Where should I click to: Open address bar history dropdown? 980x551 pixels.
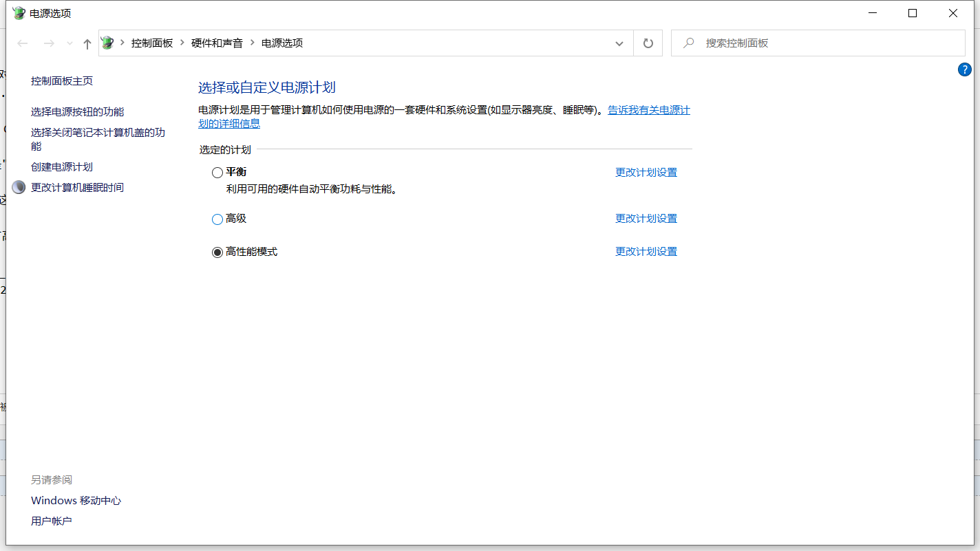point(619,43)
